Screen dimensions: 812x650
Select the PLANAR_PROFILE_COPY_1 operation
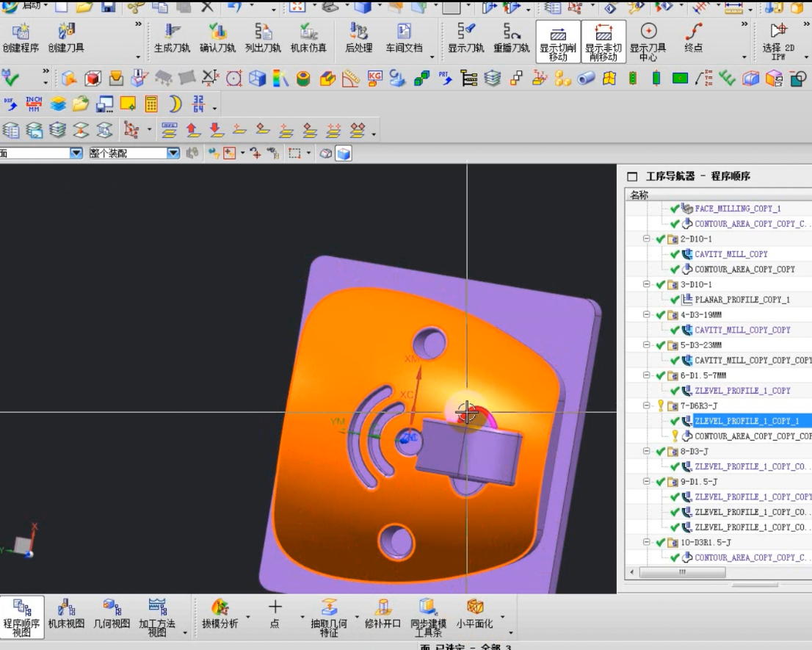[x=742, y=300]
